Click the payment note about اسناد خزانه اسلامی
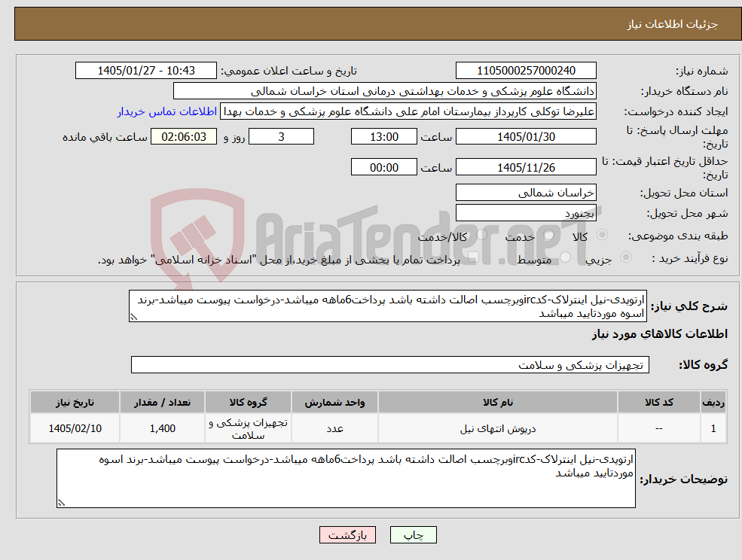This screenshot has width=742, height=560. pyautogui.click(x=279, y=260)
